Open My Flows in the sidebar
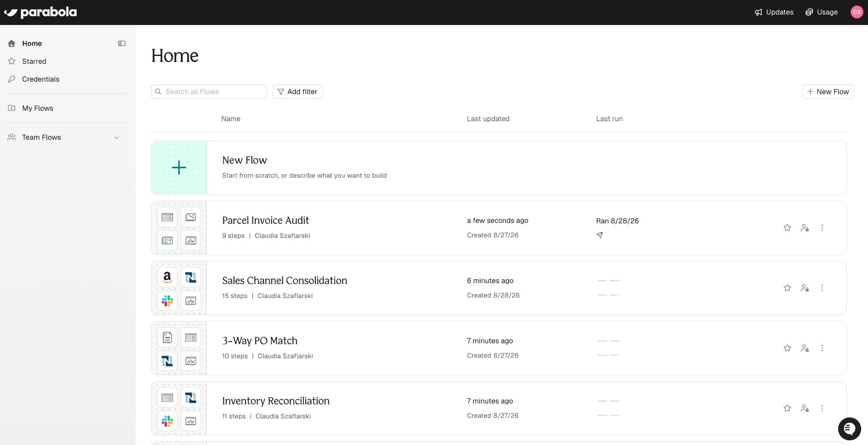Screen dimensions: 868x445 [38, 108]
